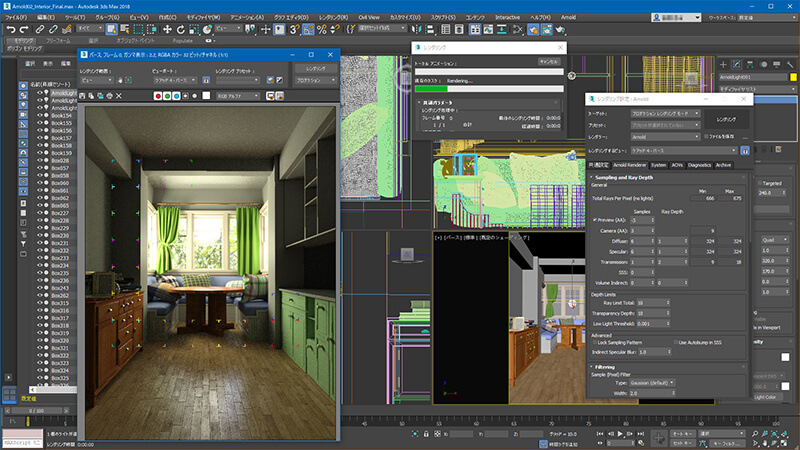The height and width of the screenshot is (450, 800).
Task: Switch to the Archive tab
Action: (x=723, y=165)
